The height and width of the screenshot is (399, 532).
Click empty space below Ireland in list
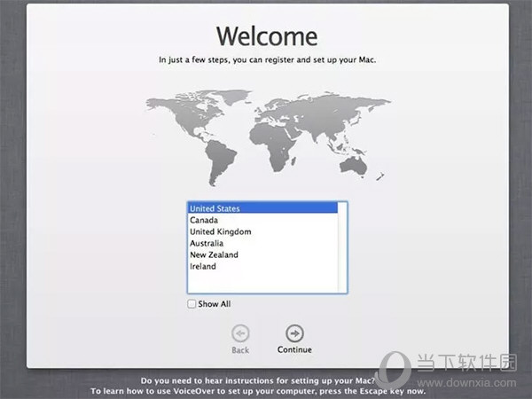266,281
